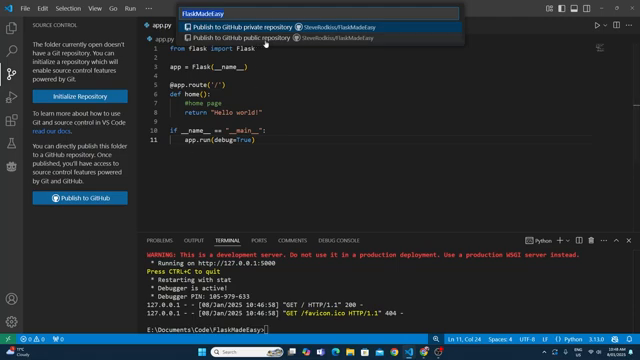Open the Copilot chat robot icon
Image resolution: width=640 pixels, height=360 pixels.
pos(11,167)
